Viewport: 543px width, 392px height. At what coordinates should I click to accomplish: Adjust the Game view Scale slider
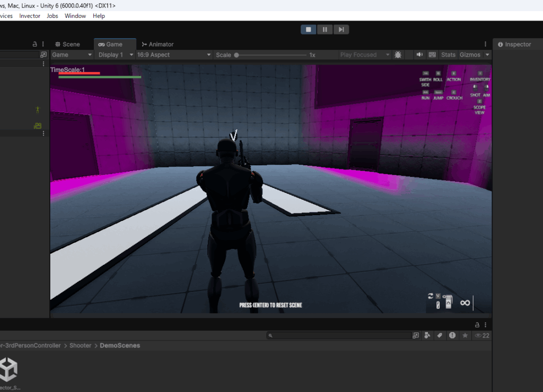click(237, 55)
